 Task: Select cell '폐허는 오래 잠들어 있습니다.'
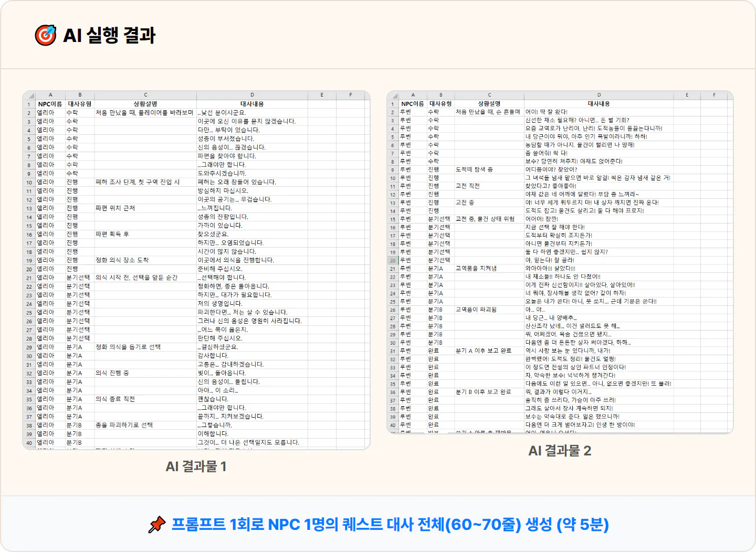click(252, 182)
